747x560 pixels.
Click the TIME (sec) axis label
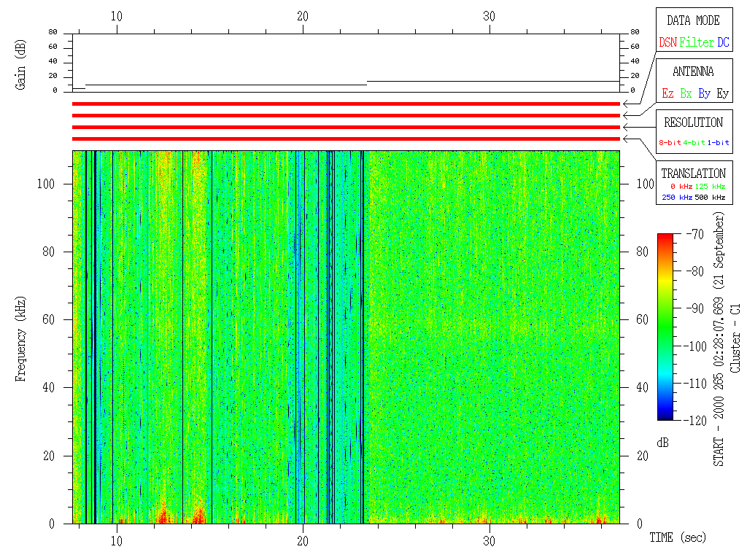[678, 538]
